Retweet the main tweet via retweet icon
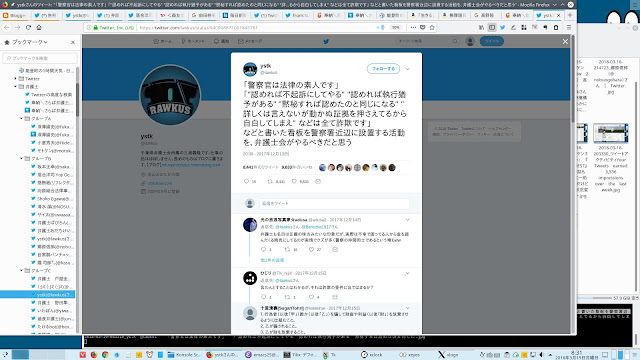This screenshot has width=640, height=360. (270, 181)
